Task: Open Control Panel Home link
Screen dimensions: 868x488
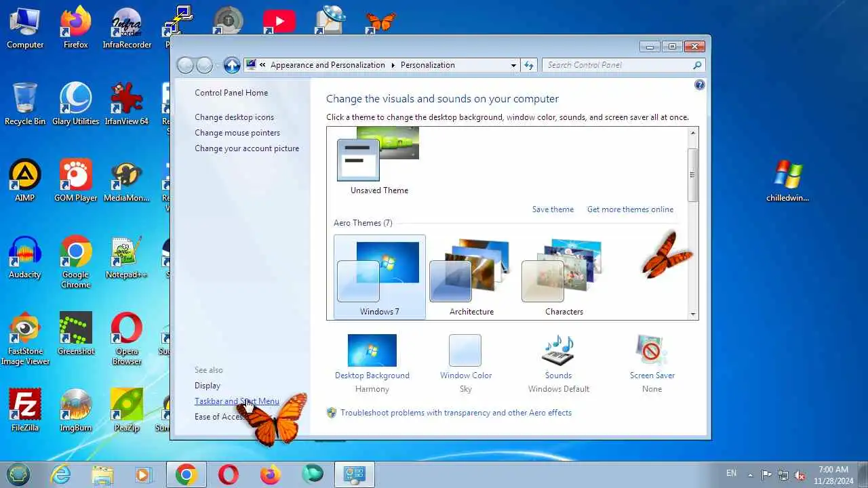Action: [231, 93]
